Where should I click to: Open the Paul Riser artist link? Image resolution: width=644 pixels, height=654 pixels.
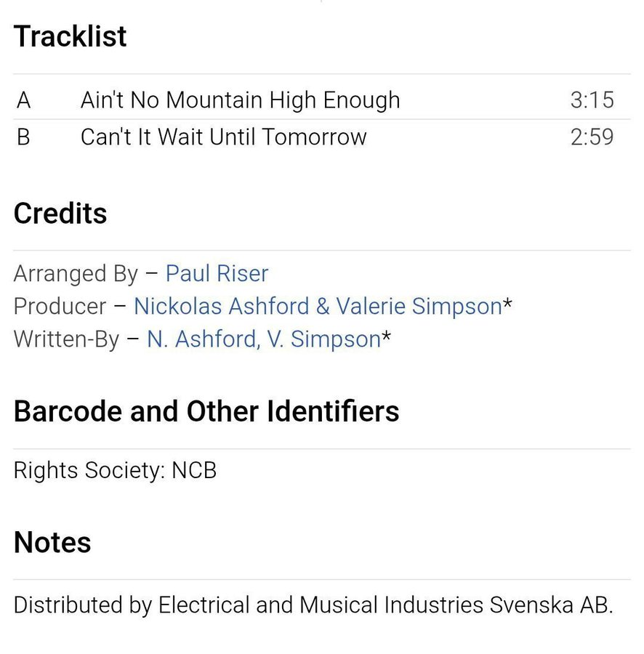click(x=217, y=274)
